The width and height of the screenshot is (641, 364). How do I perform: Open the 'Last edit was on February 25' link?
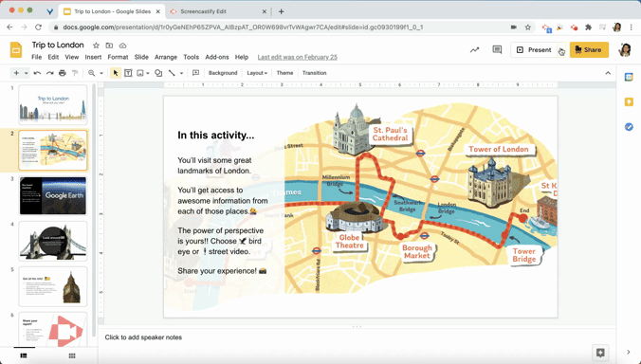tap(297, 57)
